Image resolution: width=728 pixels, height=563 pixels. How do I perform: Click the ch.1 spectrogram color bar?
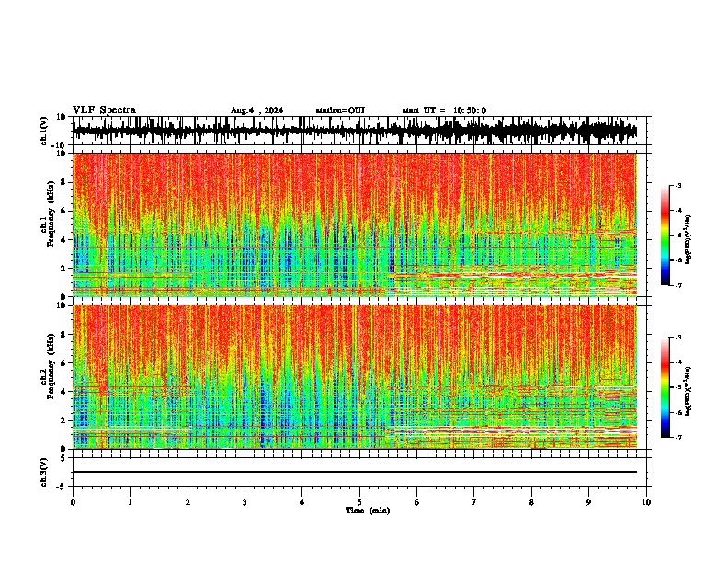pos(665,236)
